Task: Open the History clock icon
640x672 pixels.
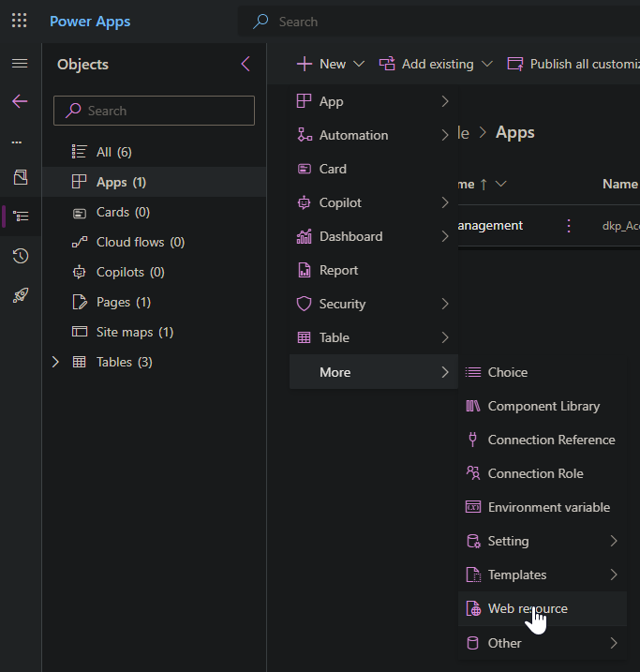Action: [x=20, y=256]
